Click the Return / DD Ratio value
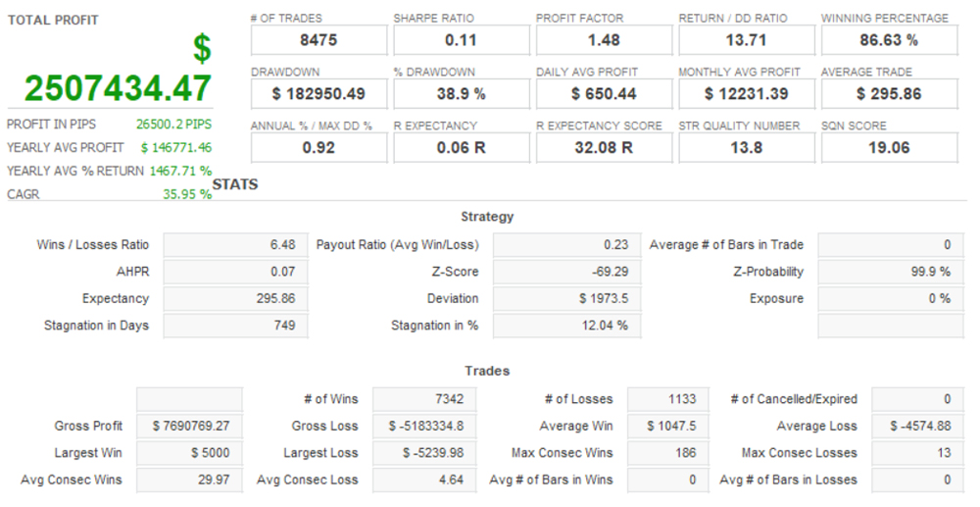 [x=746, y=40]
